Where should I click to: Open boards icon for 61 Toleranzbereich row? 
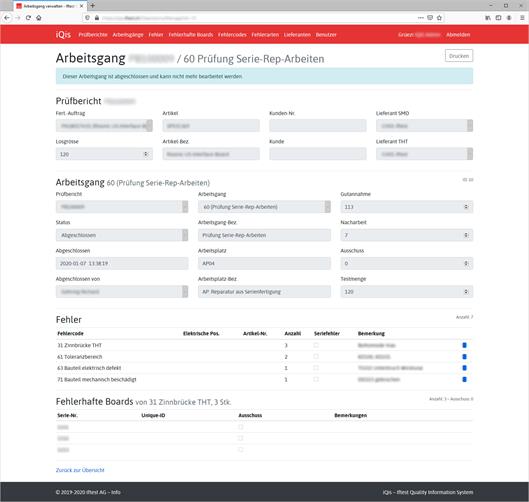coord(464,357)
